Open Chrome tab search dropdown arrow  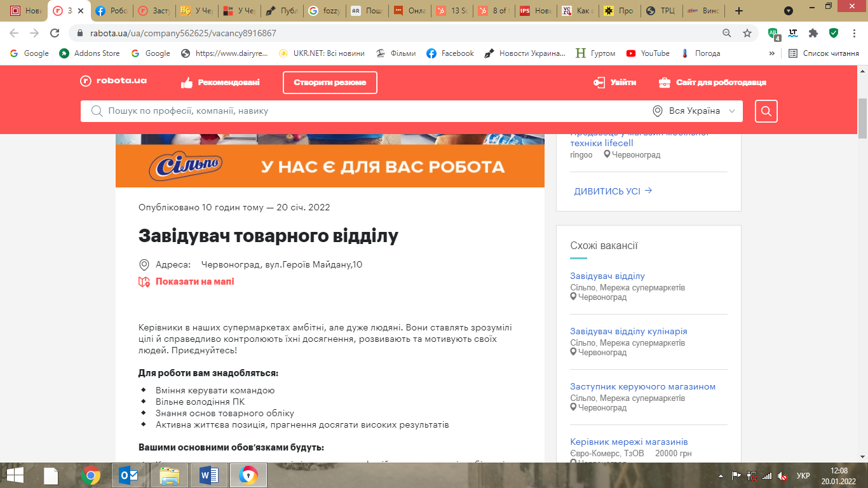point(789,11)
